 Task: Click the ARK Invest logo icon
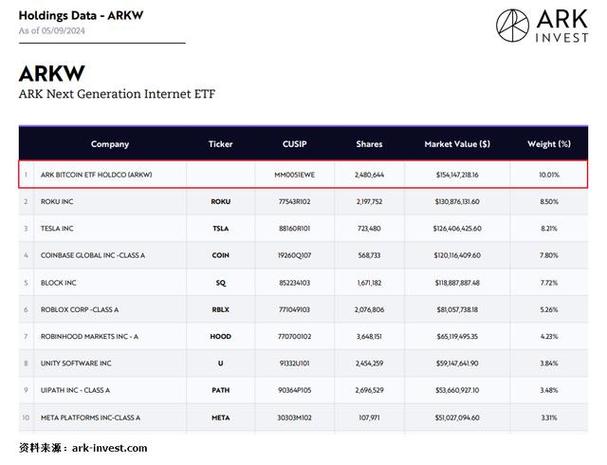pyautogui.click(x=514, y=26)
